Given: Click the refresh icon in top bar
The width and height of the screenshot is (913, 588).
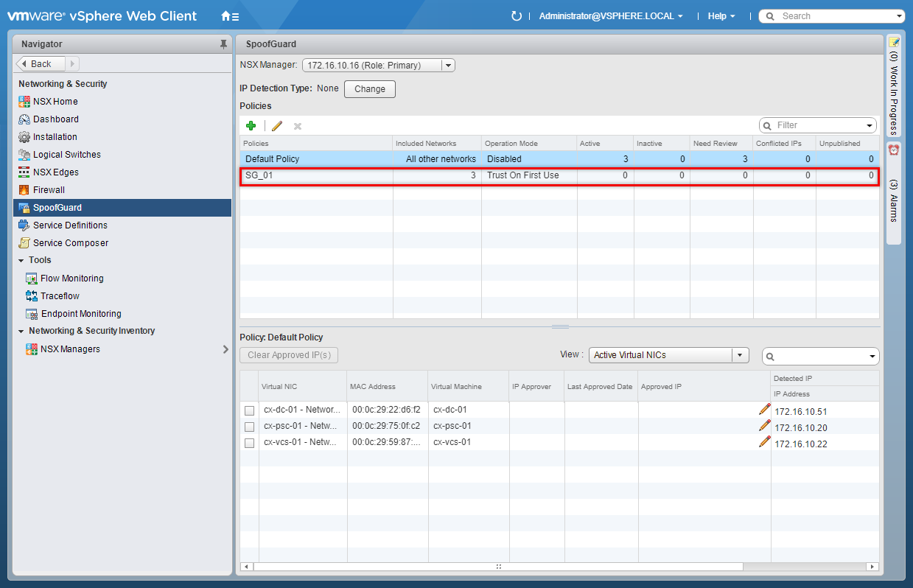Looking at the screenshot, I should point(517,16).
